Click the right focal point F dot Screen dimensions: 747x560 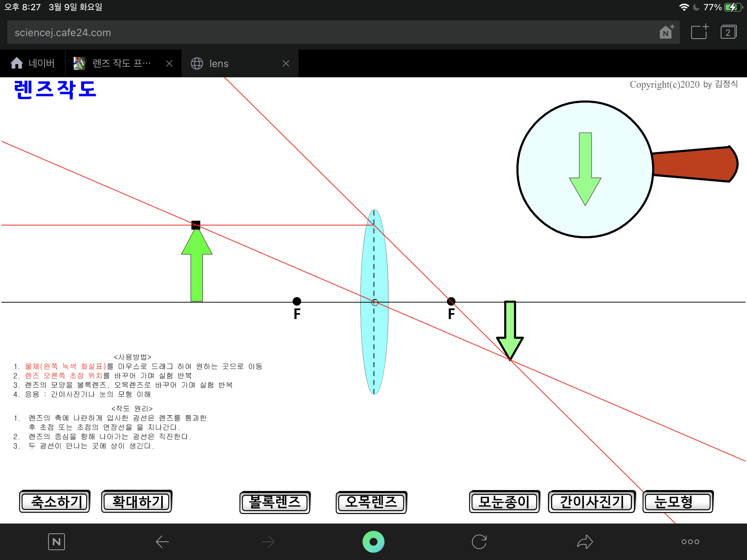(451, 301)
